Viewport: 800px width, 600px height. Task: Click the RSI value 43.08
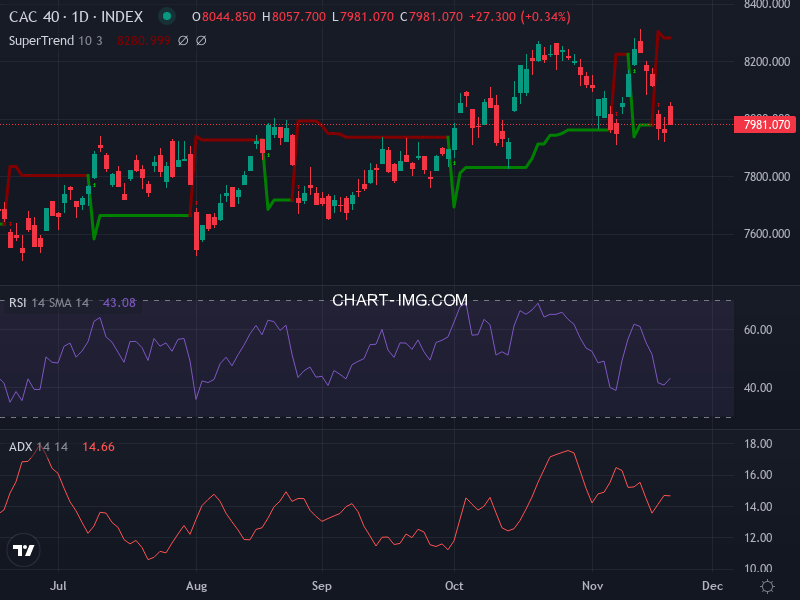tap(119, 302)
